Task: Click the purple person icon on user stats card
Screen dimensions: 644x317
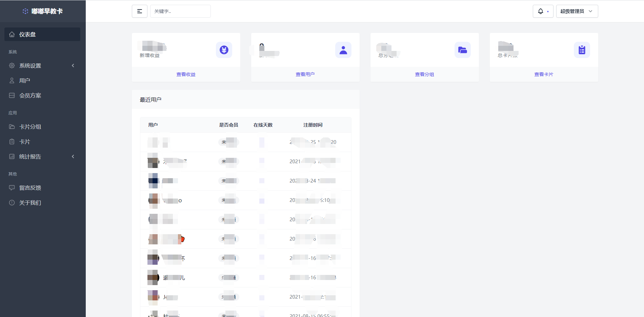Action: [x=343, y=50]
